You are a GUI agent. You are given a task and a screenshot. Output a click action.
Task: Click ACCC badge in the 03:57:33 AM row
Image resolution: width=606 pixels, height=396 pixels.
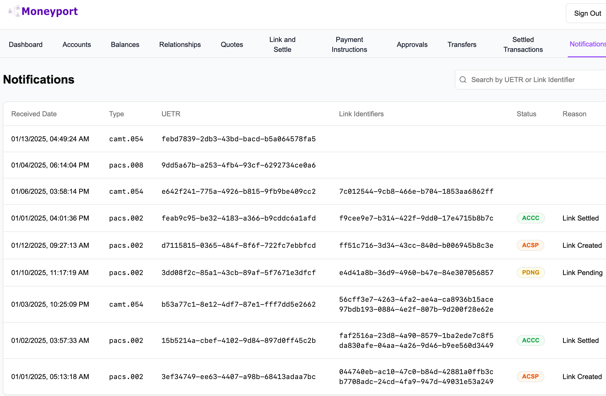coord(531,340)
